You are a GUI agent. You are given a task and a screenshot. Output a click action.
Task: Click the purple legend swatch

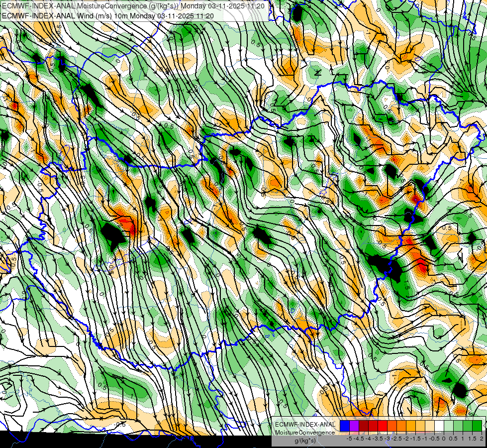coord(354,426)
